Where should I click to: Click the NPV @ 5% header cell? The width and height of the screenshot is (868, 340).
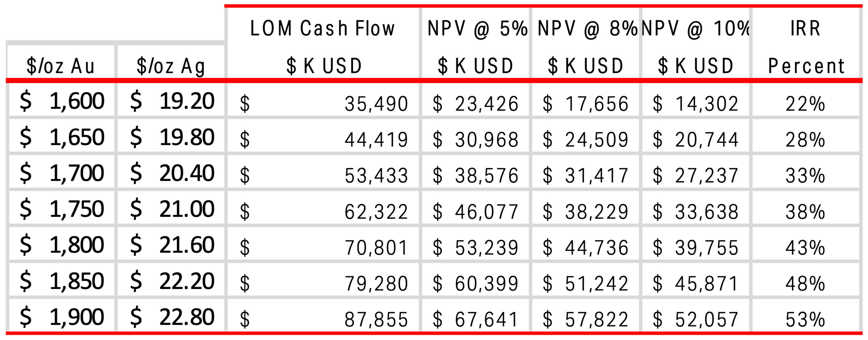[475, 43]
